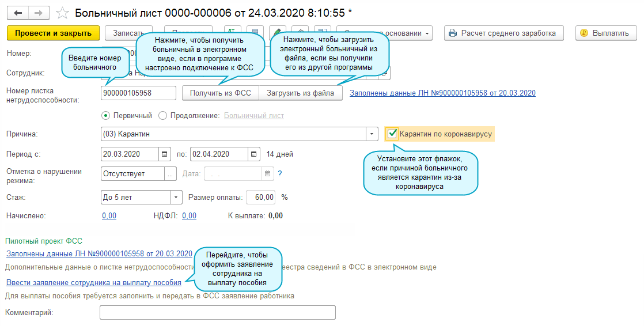This screenshot has height=326, width=644.
Task: Click the 14 дней duration text
Action: click(x=280, y=154)
